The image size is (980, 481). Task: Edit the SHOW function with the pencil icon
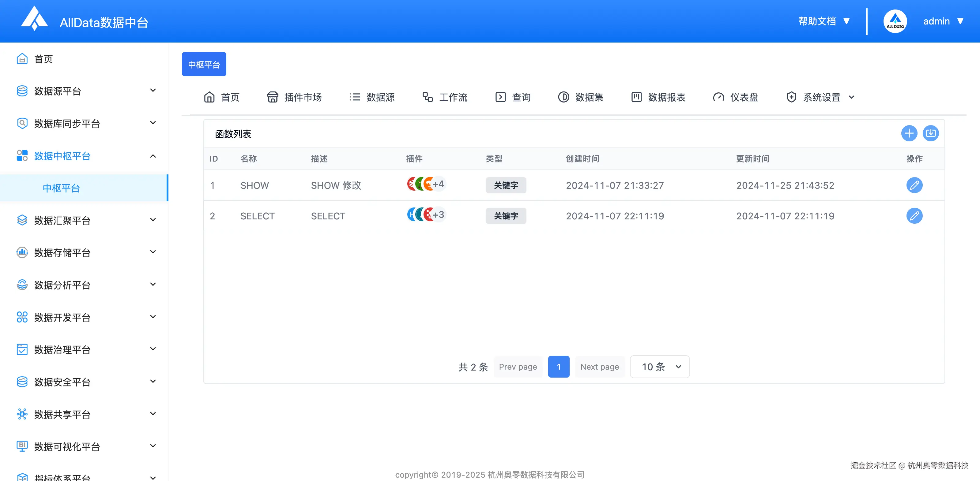point(915,185)
